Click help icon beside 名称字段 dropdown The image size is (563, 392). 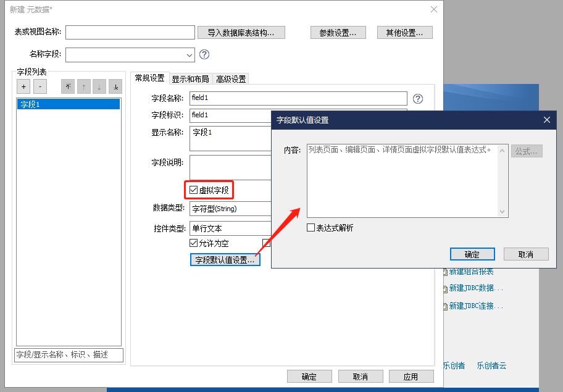point(204,54)
